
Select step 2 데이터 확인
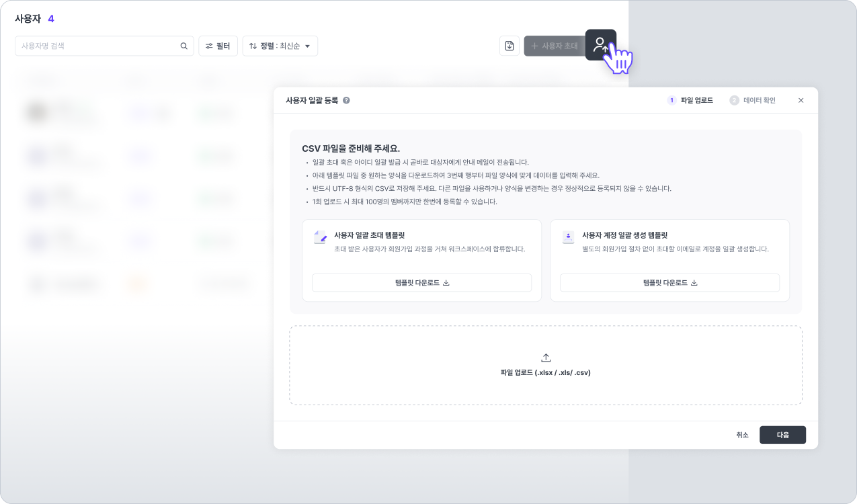coord(753,100)
